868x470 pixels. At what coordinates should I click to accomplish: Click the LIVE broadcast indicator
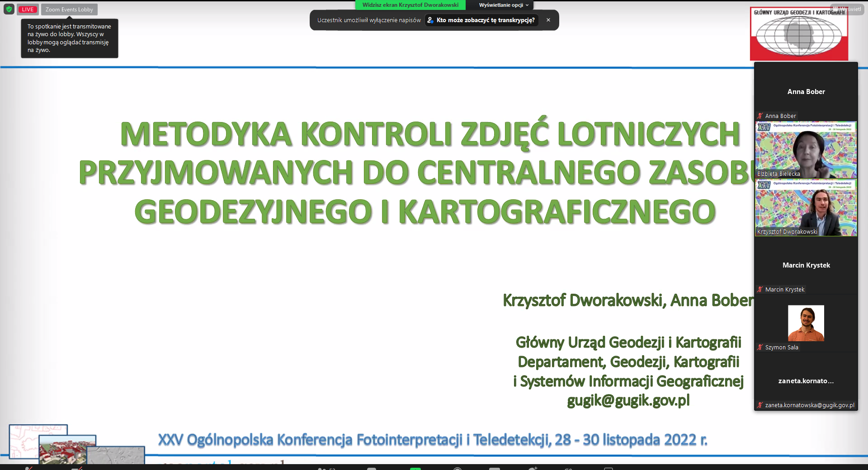28,9
